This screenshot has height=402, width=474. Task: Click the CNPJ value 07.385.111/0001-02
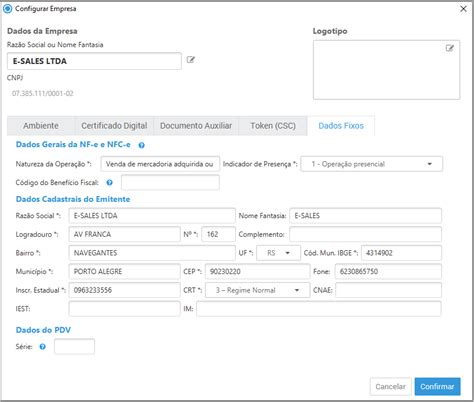(43, 93)
